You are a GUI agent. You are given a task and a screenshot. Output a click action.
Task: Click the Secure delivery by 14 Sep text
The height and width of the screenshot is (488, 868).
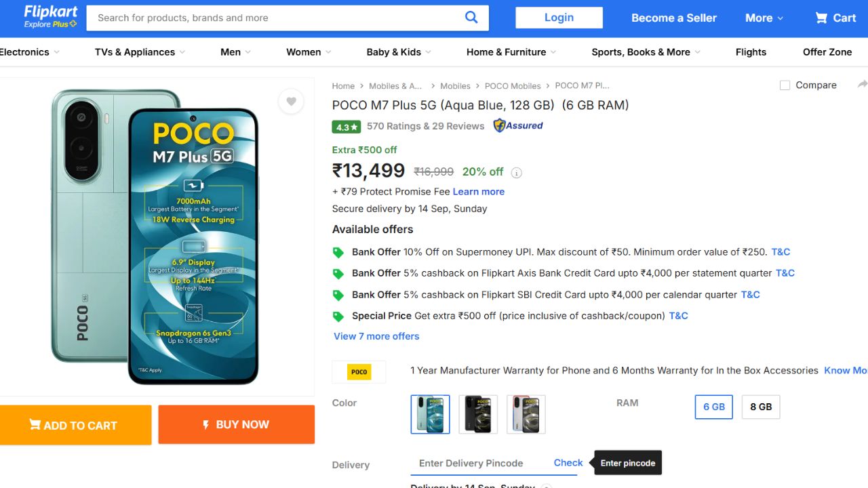point(410,209)
